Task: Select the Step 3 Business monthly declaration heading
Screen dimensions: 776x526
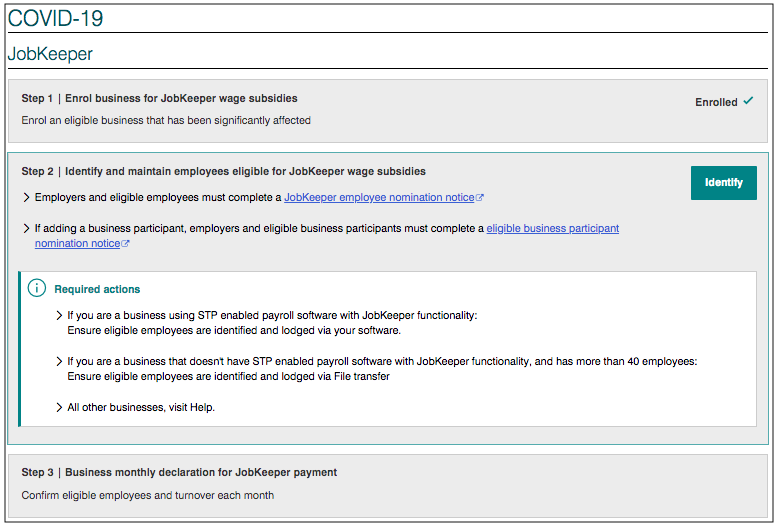Action: coord(179,473)
